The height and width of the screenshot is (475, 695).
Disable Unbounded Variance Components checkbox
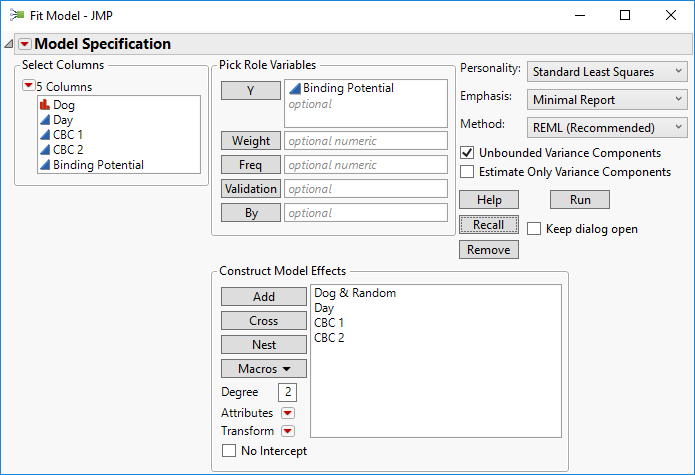(467, 153)
